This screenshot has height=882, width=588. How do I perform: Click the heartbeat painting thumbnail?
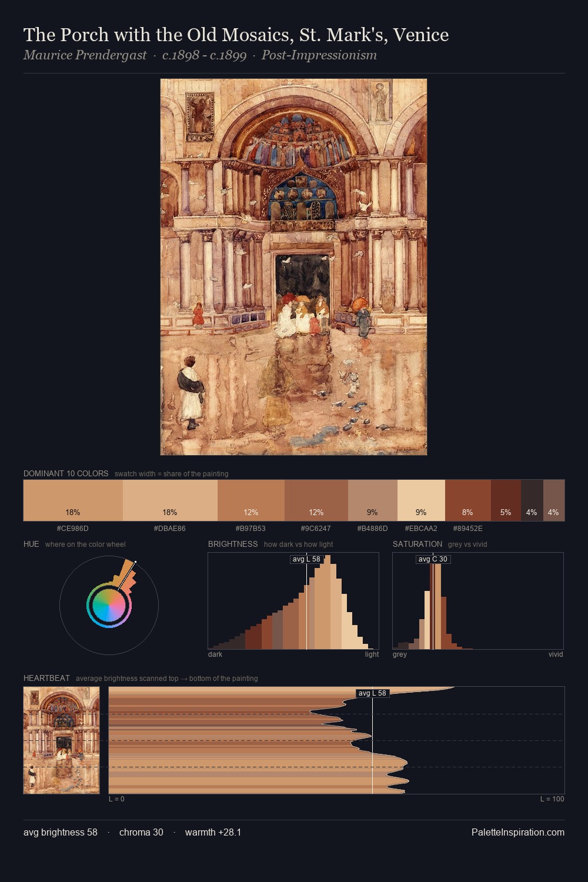[x=61, y=740]
